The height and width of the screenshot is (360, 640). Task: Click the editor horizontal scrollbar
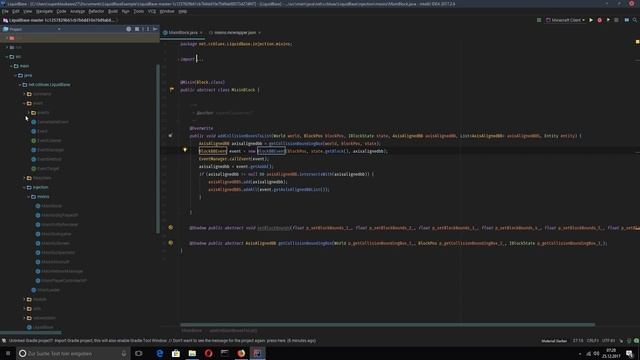387,325
